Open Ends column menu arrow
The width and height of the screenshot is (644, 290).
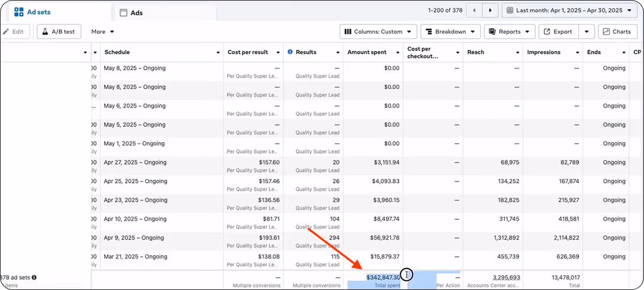(624, 53)
